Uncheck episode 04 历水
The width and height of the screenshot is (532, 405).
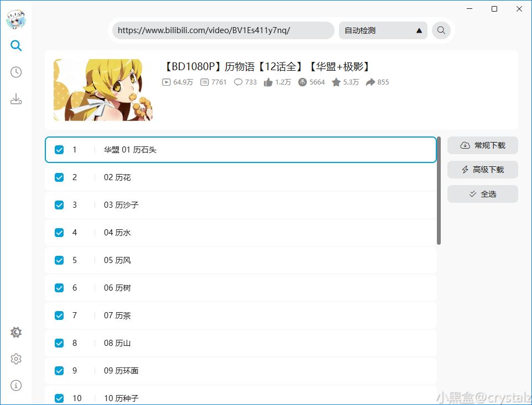[59, 233]
